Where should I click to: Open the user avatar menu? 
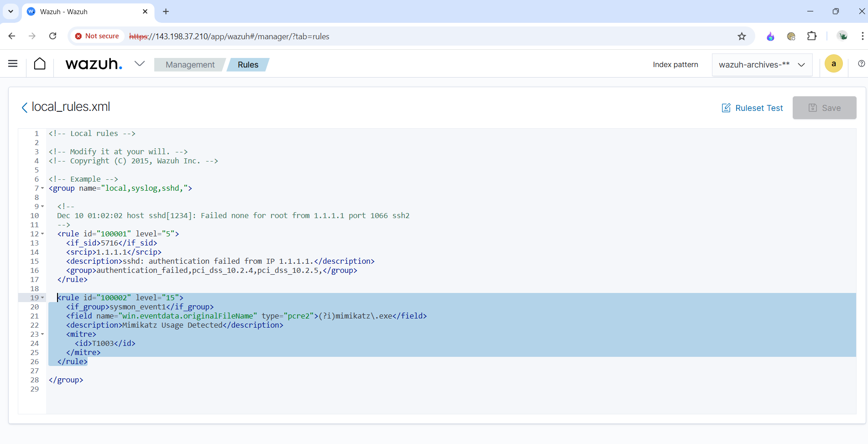click(x=834, y=64)
